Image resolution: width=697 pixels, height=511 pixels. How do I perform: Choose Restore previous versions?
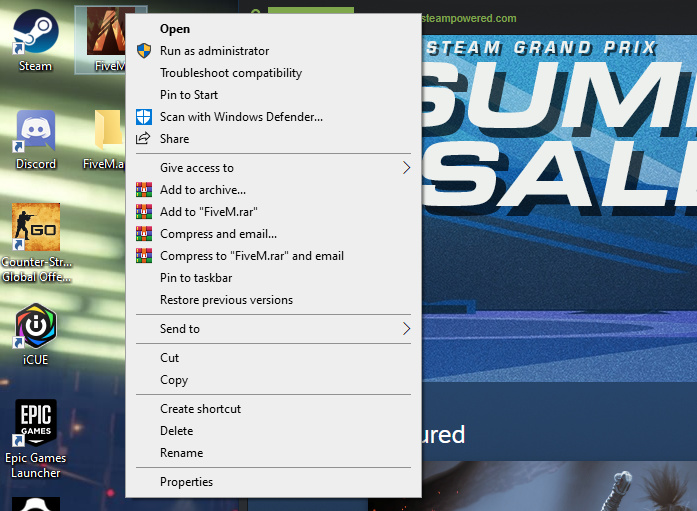(273, 300)
